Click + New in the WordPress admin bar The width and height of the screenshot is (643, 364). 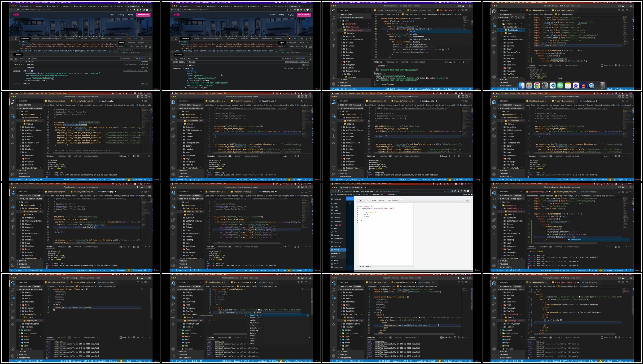[366, 195]
